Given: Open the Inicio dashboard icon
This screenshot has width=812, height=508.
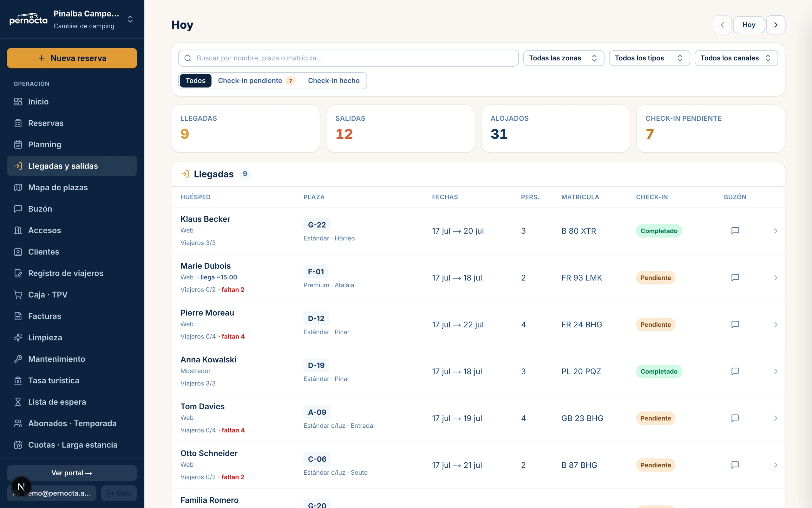Looking at the screenshot, I should [18, 102].
